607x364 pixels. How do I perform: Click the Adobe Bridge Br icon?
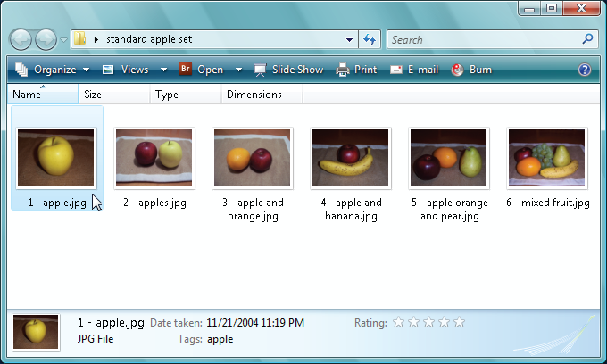[185, 69]
